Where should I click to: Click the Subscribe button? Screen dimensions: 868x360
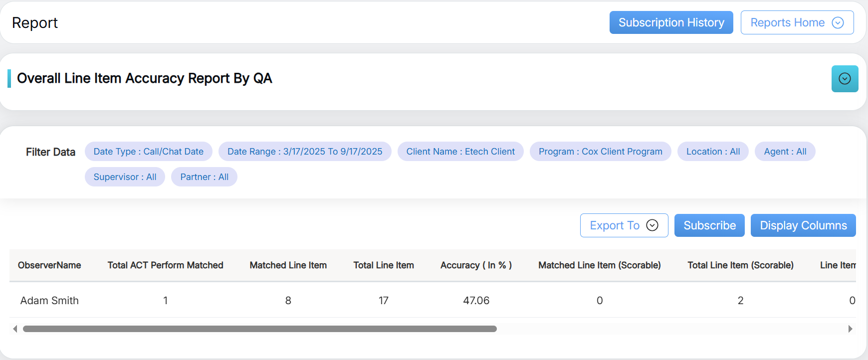(x=709, y=225)
